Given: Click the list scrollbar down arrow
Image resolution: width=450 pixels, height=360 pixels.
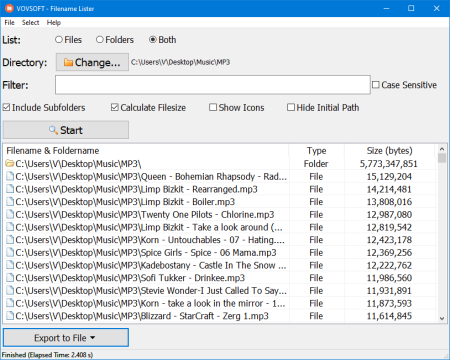Looking at the screenshot, I should (442, 318).
